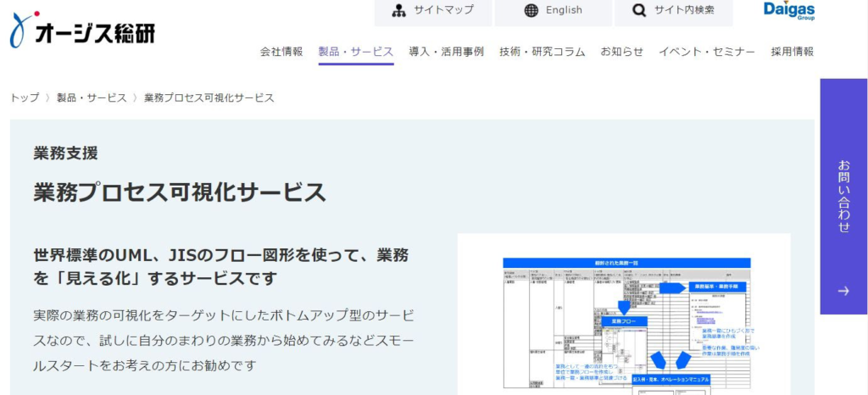
Task: Go to 技術・研究コラム in the navigation
Action: [x=542, y=52]
